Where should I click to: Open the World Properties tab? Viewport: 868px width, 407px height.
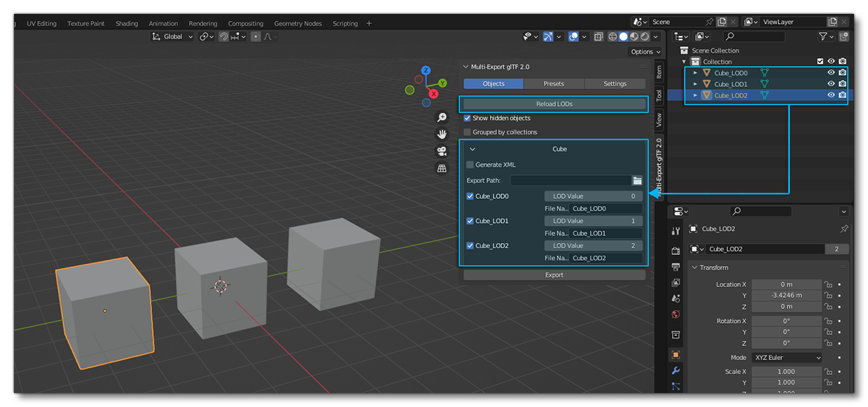click(676, 315)
